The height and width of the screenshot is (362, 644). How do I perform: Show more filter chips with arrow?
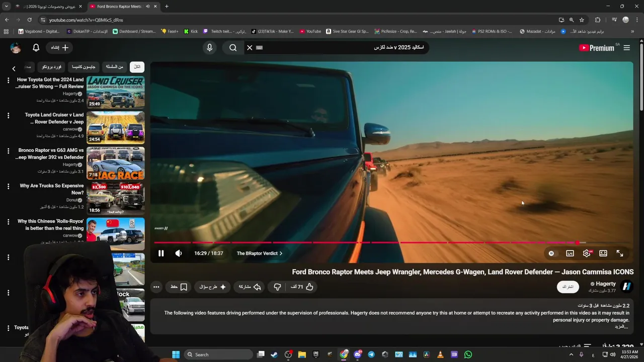pos(14,68)
